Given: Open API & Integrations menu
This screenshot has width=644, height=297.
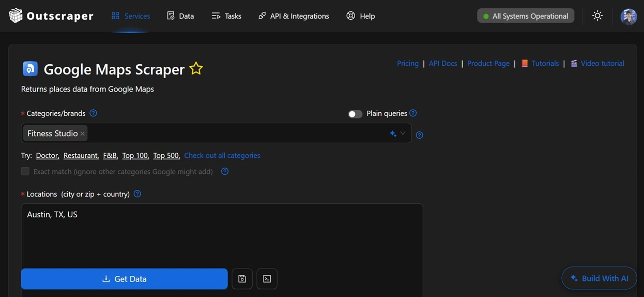Looking at the screenshot, I should click(294, 16).
